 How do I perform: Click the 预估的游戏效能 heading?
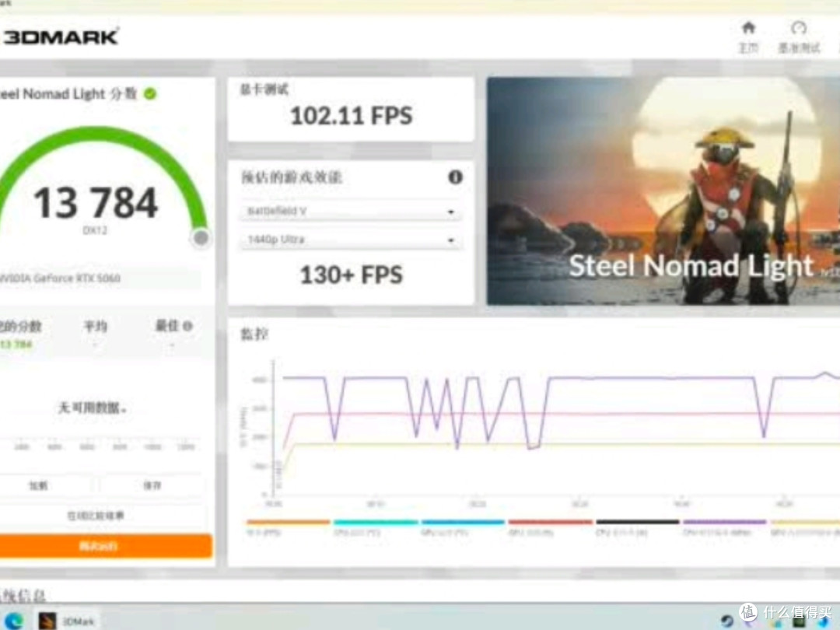click(292, 177)
